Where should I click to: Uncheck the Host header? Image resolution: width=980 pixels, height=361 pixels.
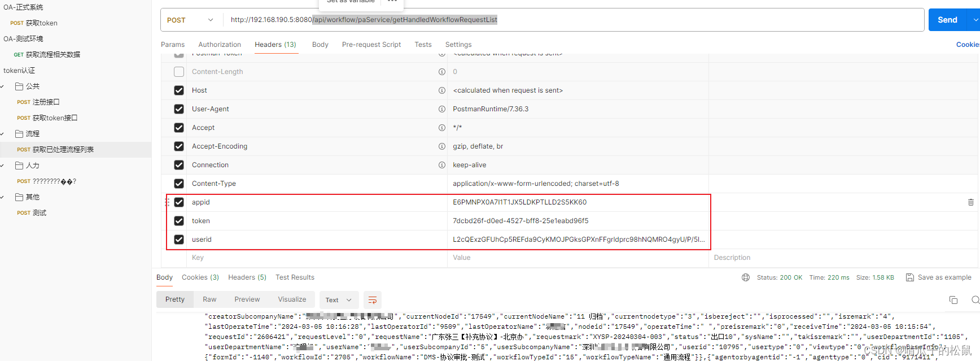[179, 90]
